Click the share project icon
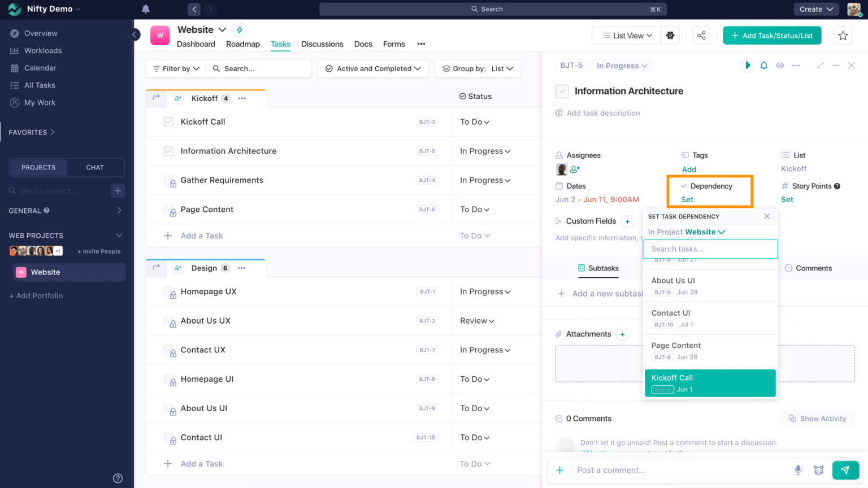This screenshot has width=868, height=488. 701,36
